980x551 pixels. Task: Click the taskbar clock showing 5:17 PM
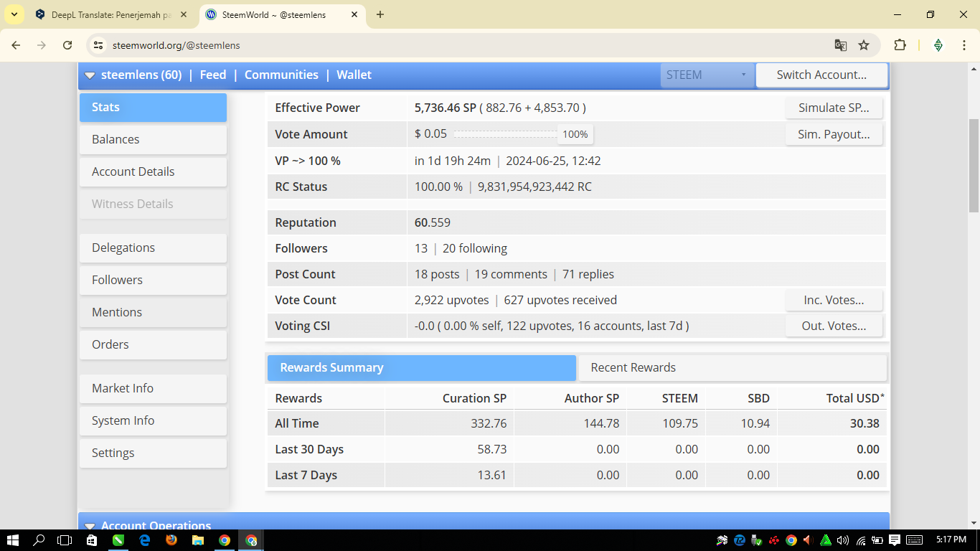951,540
